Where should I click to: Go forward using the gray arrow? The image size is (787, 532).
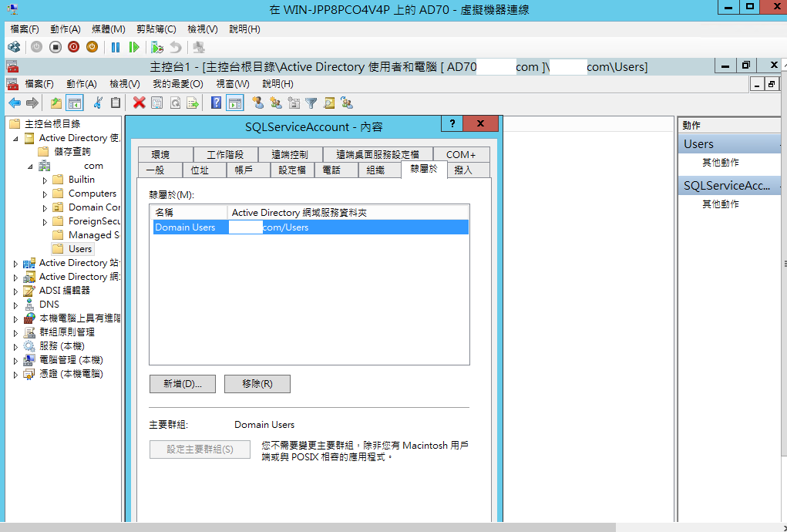32,103
